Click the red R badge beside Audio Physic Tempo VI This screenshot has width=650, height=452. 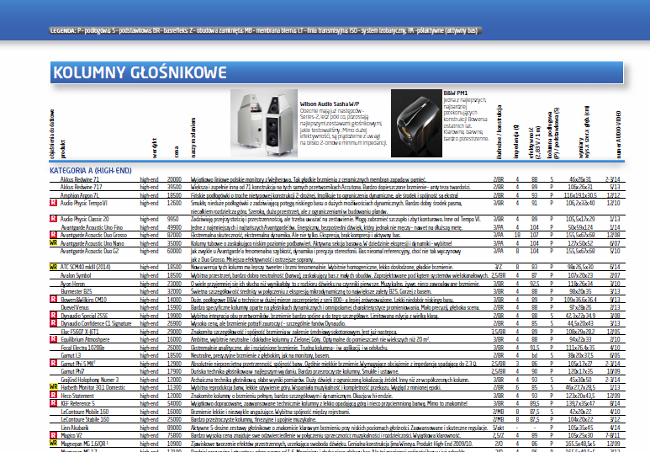(x=53, y=203)
